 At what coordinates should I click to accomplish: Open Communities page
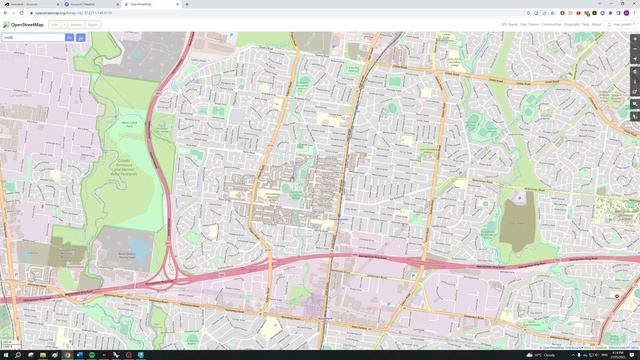pyautogui.click(x=551, y=24)
